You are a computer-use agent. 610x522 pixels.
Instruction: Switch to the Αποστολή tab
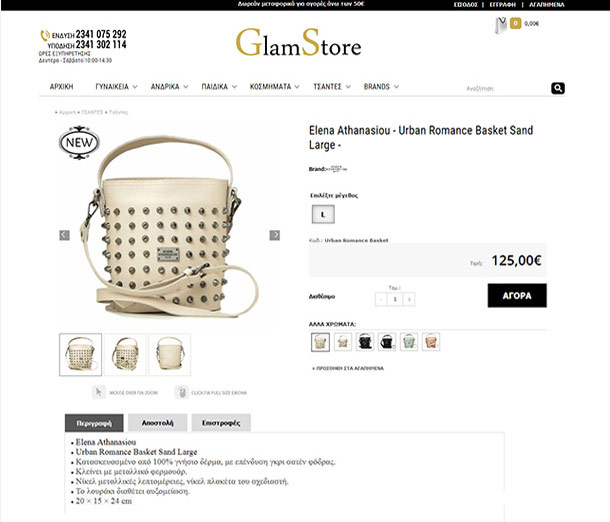point(158,423)
